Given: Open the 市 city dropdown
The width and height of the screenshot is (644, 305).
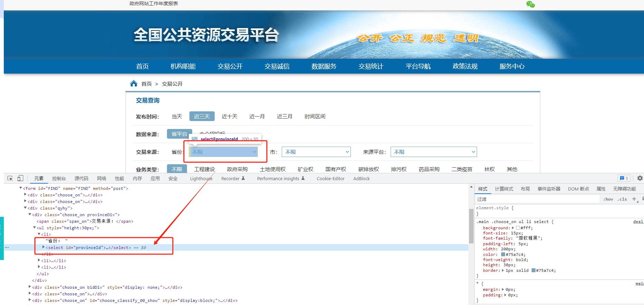Looking at the screenshot, I should 316,152.
